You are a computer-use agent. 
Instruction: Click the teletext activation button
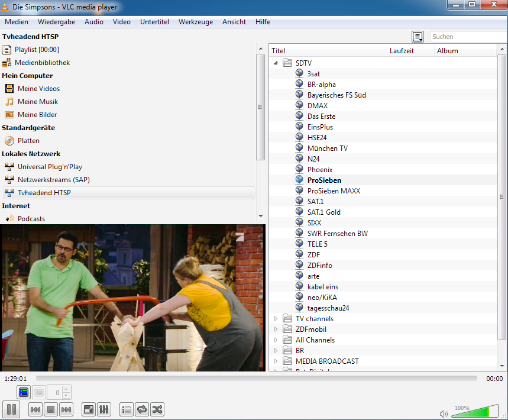pyautogui.click(x=24, y=392)
